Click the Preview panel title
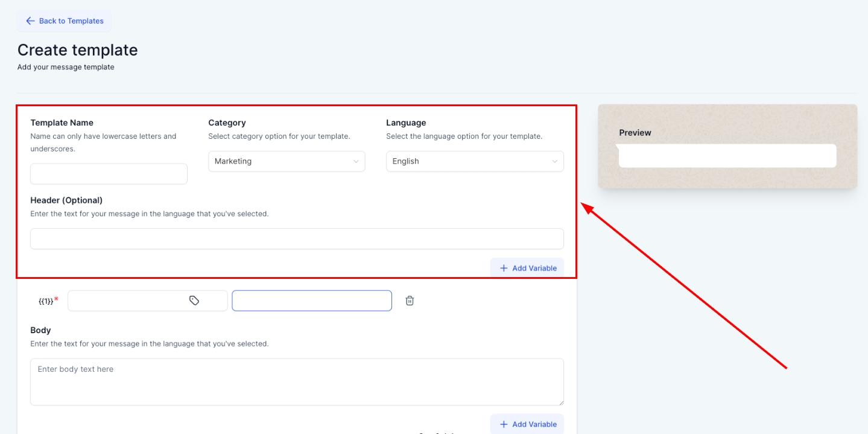 click(635, 133)
